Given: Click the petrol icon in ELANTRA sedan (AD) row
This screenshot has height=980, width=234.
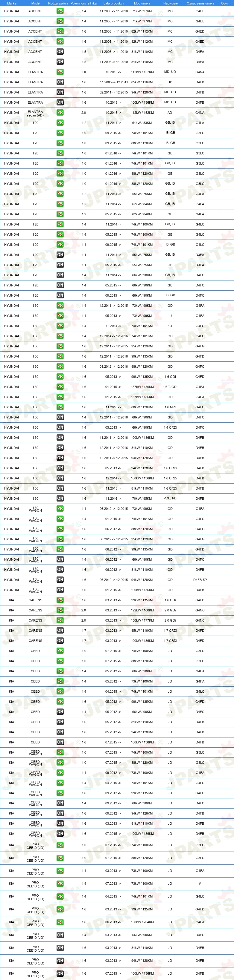Looking at the screenshot, I should [60, 113].
